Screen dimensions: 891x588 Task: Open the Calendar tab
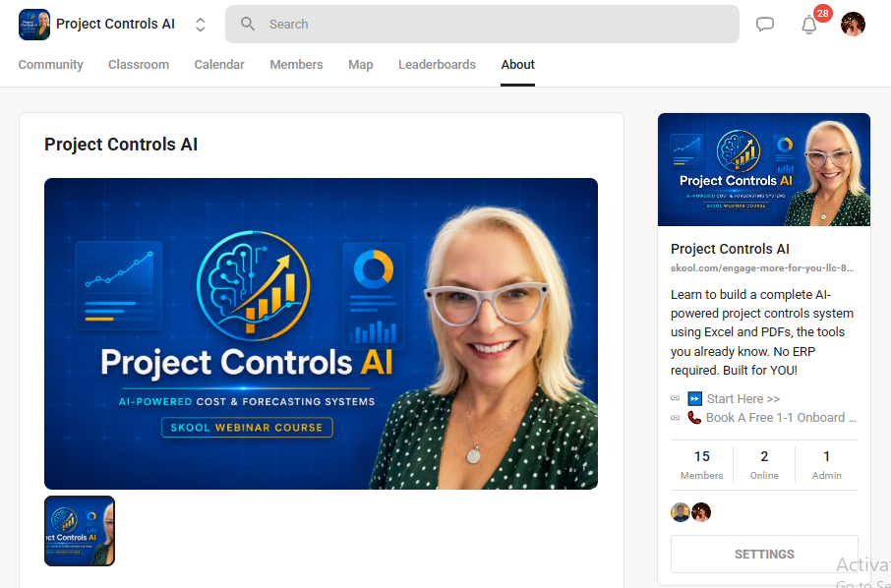[x=219, y=65]
